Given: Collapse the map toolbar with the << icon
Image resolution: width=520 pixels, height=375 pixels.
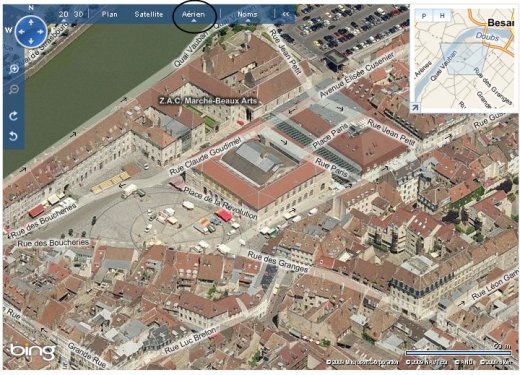Looking at the screenshot, I should pos(285,14).
